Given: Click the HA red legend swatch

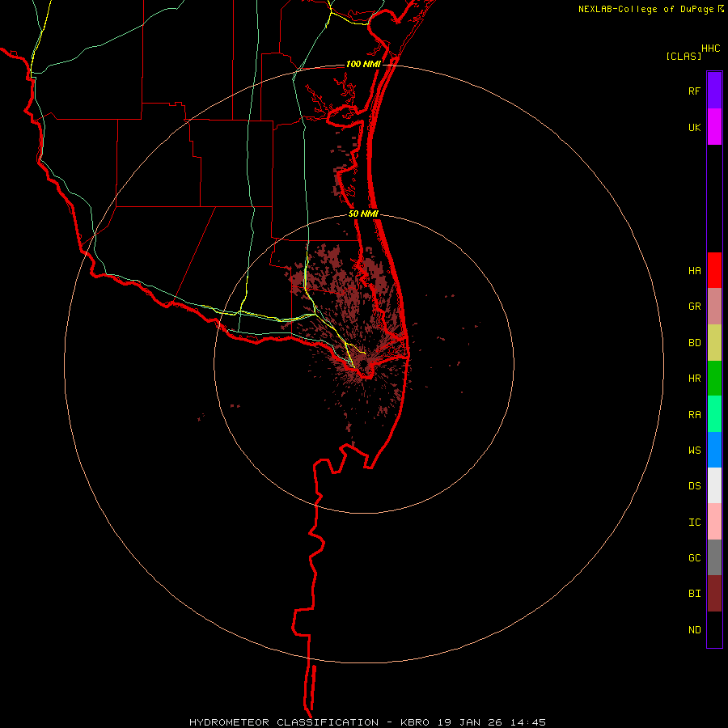Looking at the screenshot, I should tap(714, 270).
